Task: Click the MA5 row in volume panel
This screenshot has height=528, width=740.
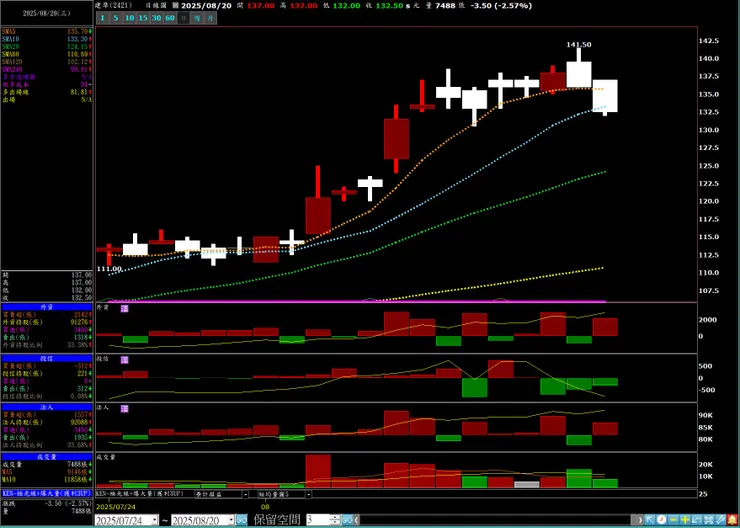Action: [x=47, y=472]
